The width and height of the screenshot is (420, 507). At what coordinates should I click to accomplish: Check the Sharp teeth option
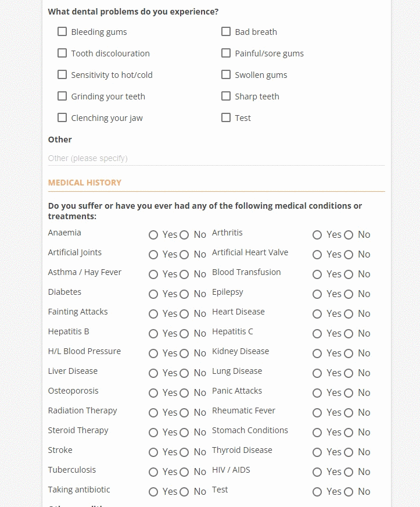[x=226, y=96]
